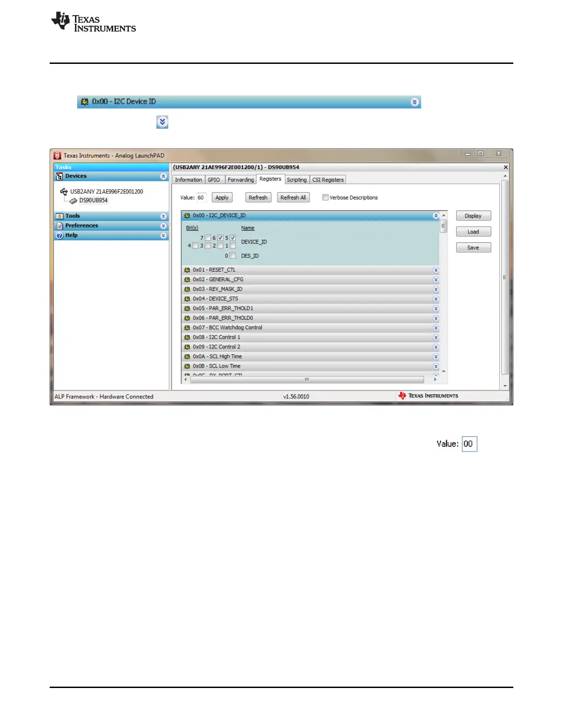Select USB2ANY 21AE996F2E001200 tree node
Screen dimensions: 563x728
pos(107,192)
